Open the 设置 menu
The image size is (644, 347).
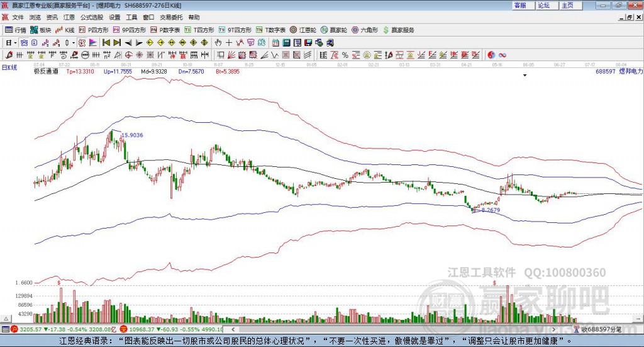click(114, 17)
